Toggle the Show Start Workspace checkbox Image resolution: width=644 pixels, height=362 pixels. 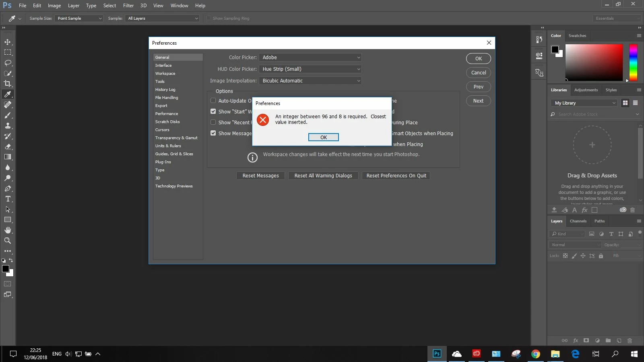(213, 111)
